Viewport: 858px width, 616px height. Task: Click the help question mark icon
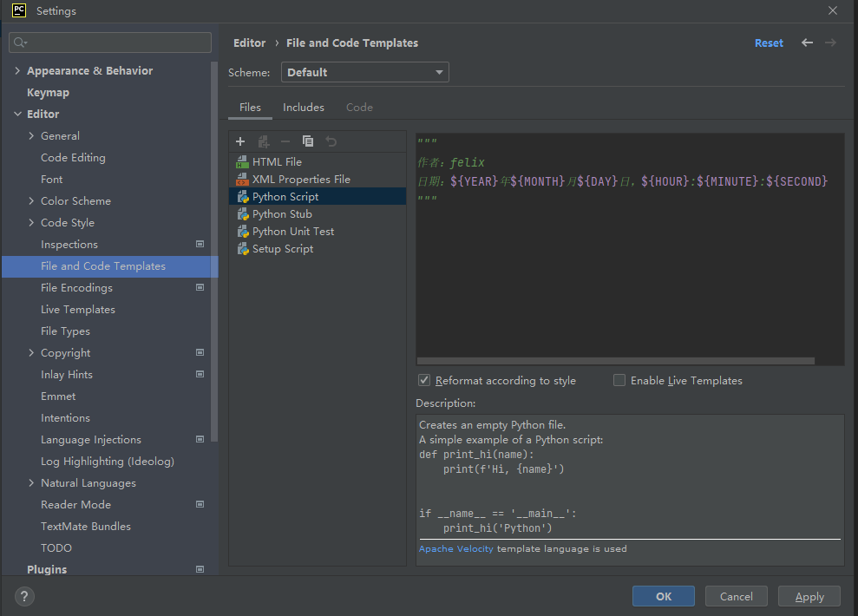(x=23, y=596)
